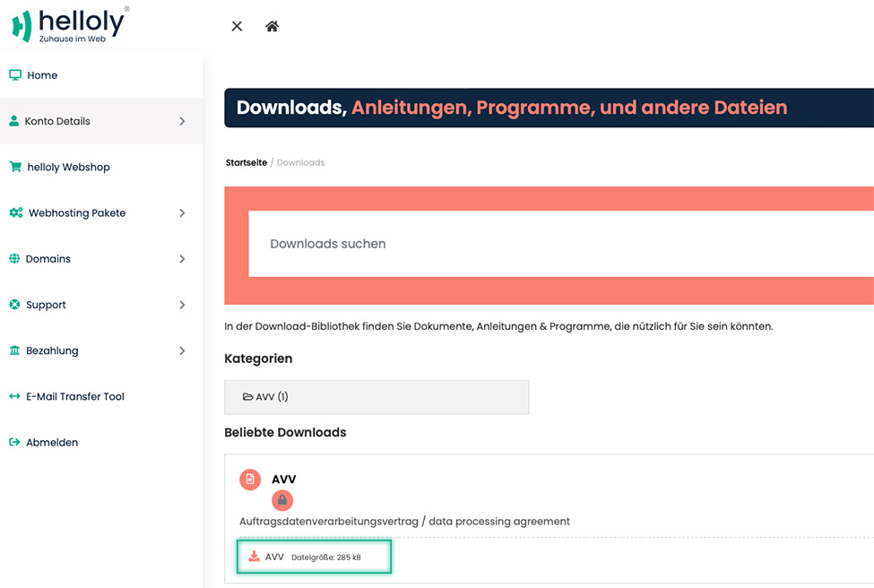Click the home icon in top bar

[x=272, y=26]
